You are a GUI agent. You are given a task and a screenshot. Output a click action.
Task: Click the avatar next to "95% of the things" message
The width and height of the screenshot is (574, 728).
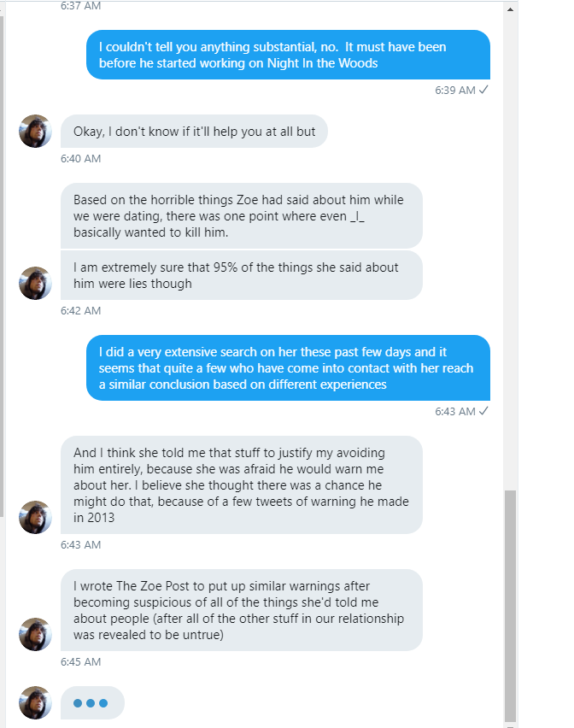pyautogui.click(x=35, y=283)
